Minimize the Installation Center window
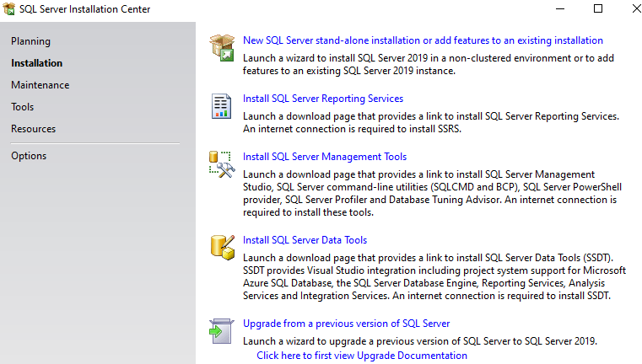The width and height of the screenshot is (642, 364). click(x=560, y=8)
